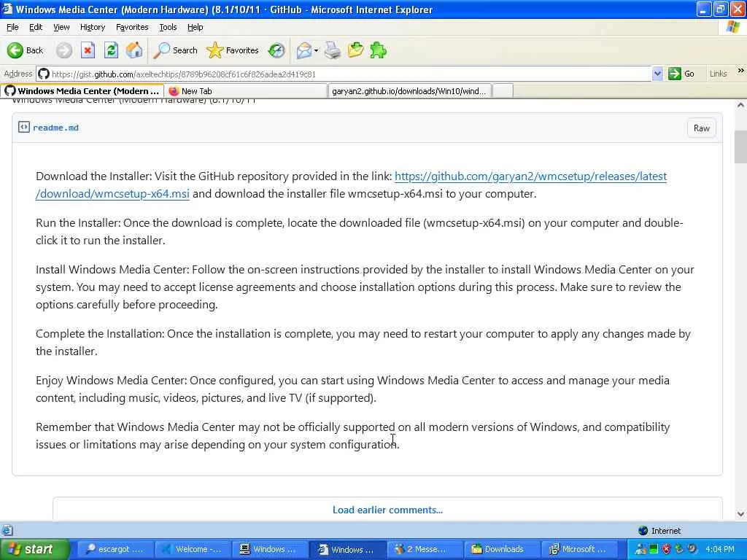Switch to the New Tab tab
The image size is (747, 560).
pyautogui.click(x=246, y=91)
